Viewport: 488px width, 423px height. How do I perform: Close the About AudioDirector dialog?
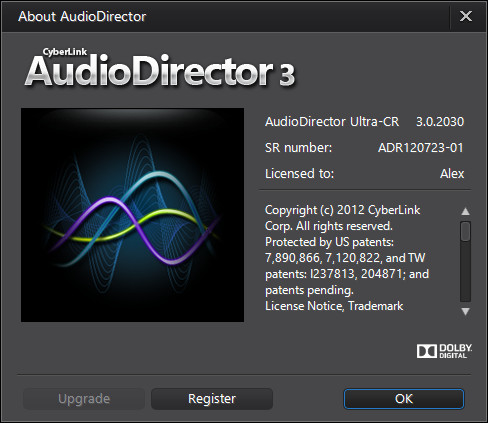point(465,16)
